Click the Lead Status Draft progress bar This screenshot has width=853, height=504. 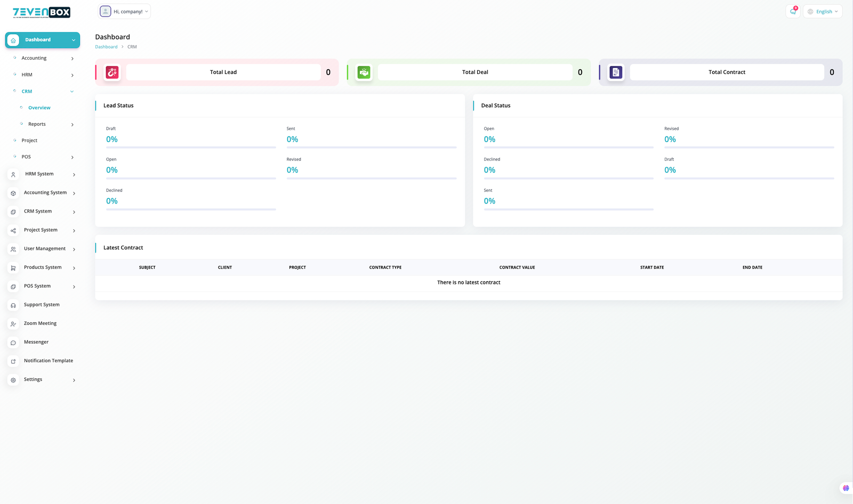191,147
